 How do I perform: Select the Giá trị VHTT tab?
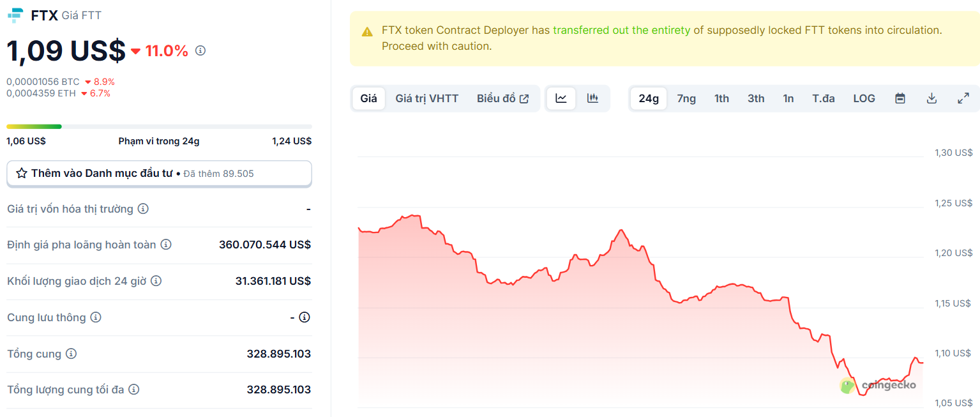[426, 98]
